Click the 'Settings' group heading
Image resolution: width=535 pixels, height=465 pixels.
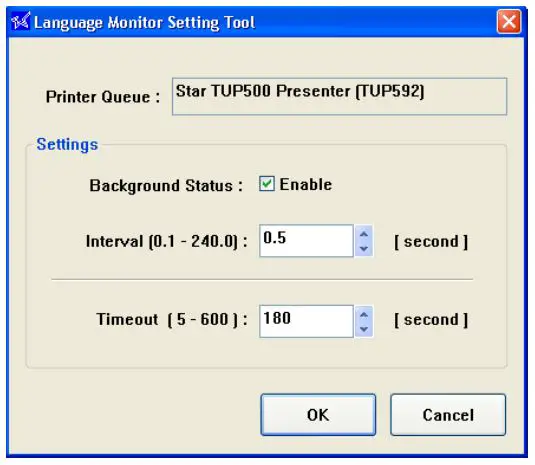click(x=67, y=144)
